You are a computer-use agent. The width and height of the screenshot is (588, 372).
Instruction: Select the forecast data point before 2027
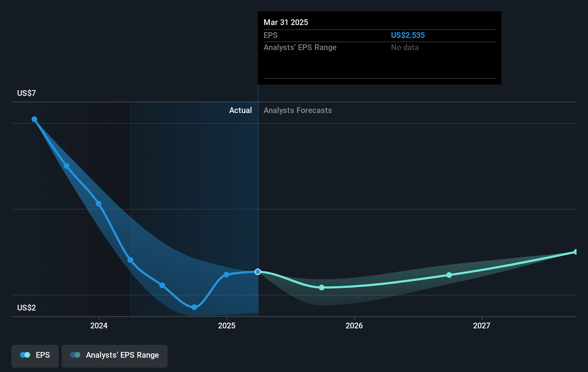pyautogui.click(x=449, y=275)
